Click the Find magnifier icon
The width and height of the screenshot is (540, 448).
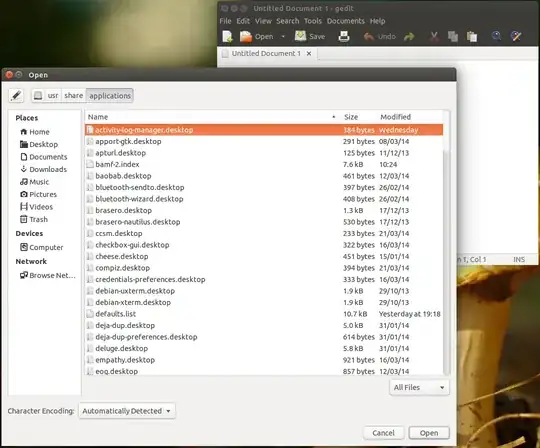pos(496,36)
